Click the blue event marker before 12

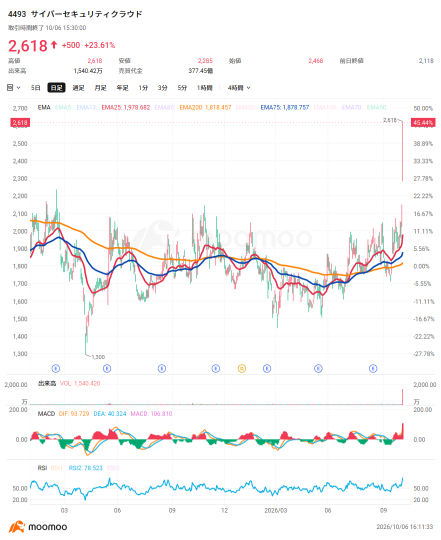click(x=216, y=368)
